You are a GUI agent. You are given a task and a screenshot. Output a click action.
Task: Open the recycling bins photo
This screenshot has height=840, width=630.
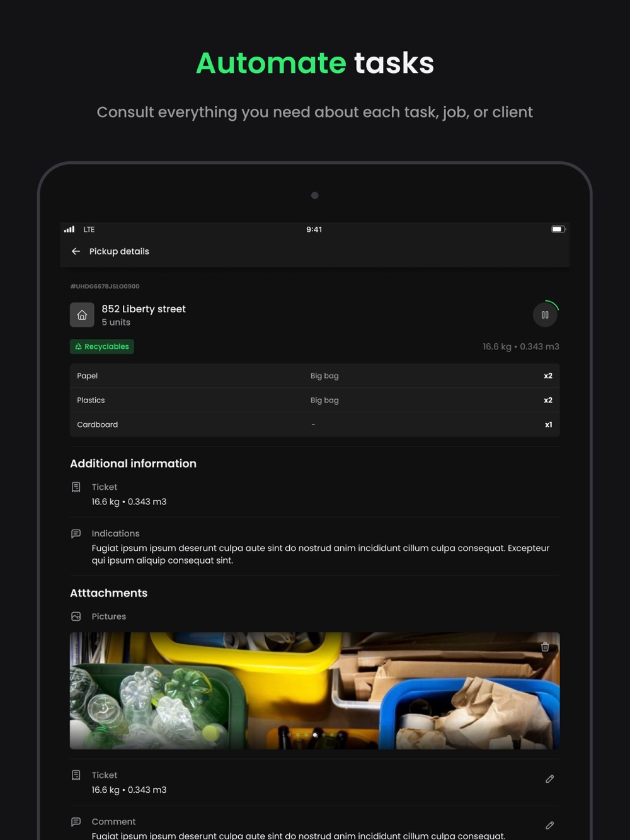tap(315, 691)
